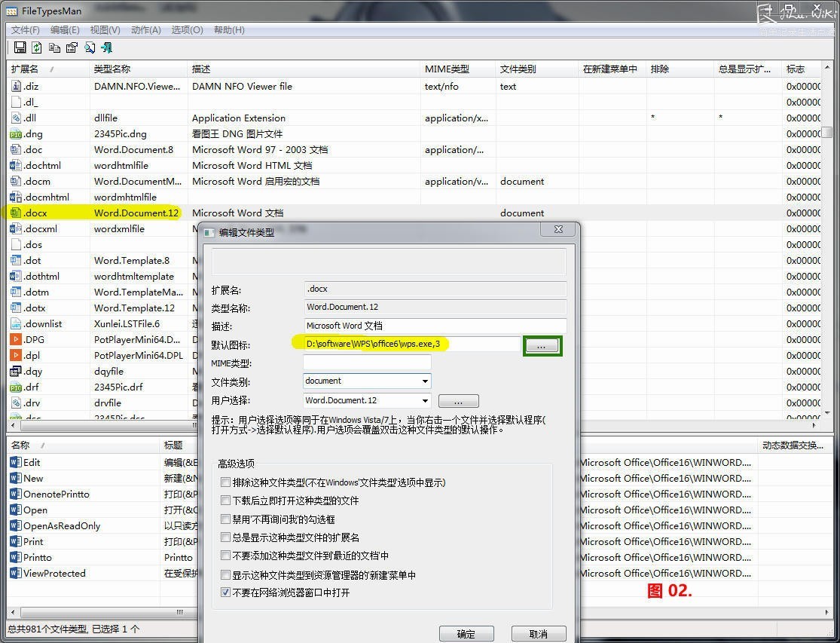Click the Copy selected items toolbar icon
This screenshot has height=643, width=840.
[x=54, y=47]
